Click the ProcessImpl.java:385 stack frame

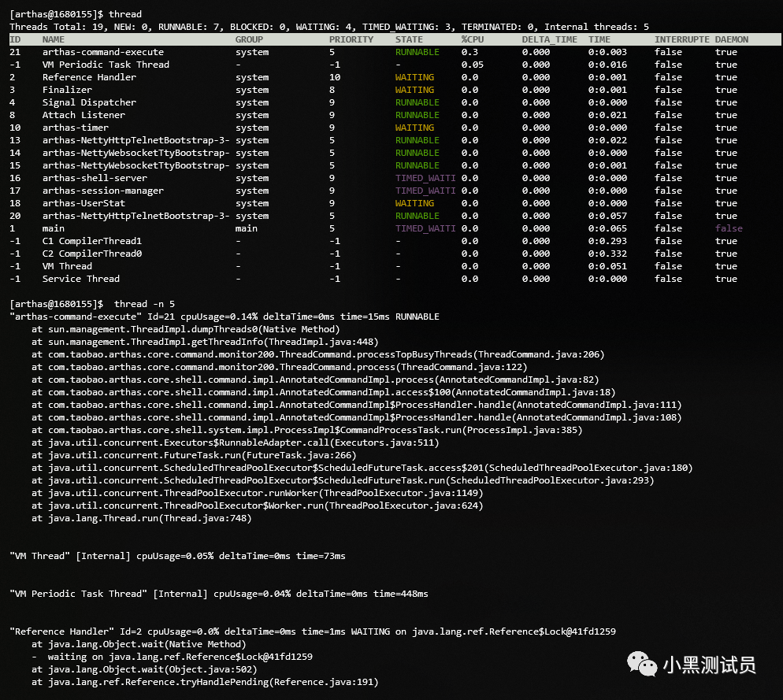(x=307, y=430)
